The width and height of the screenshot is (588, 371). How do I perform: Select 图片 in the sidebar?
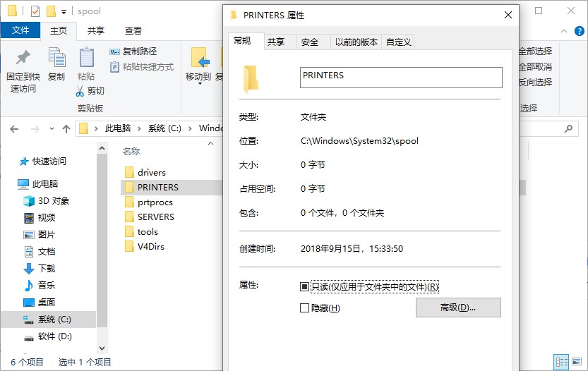40,235
